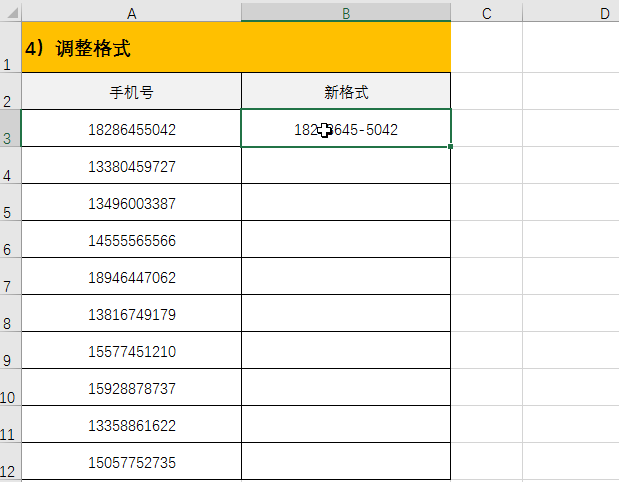Select cell containing 13496003387
Screen dimensions: 619x482
(x=131, y=202)
